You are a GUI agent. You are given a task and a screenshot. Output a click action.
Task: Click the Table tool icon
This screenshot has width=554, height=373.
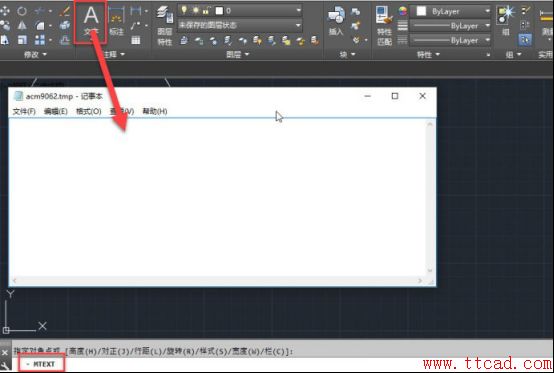[x=136, y=40]
